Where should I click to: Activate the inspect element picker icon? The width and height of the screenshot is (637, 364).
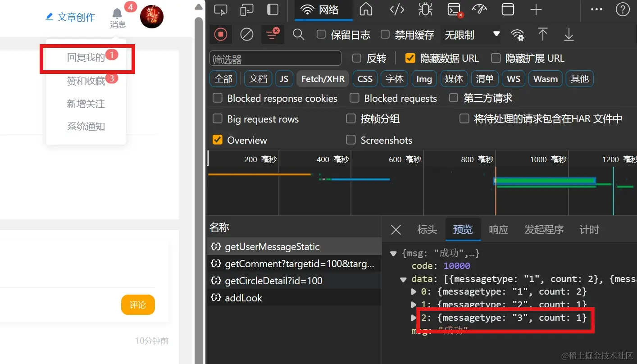(220, 9)
